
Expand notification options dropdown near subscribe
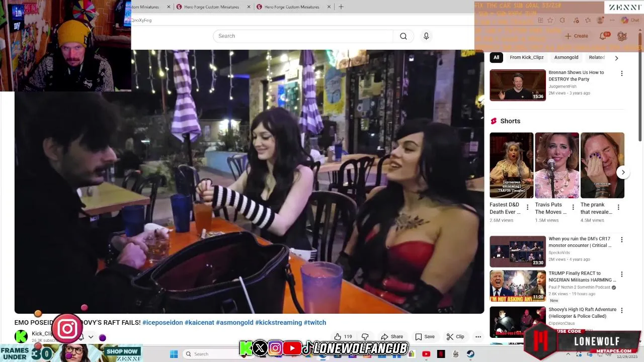[x=91, y=337]
